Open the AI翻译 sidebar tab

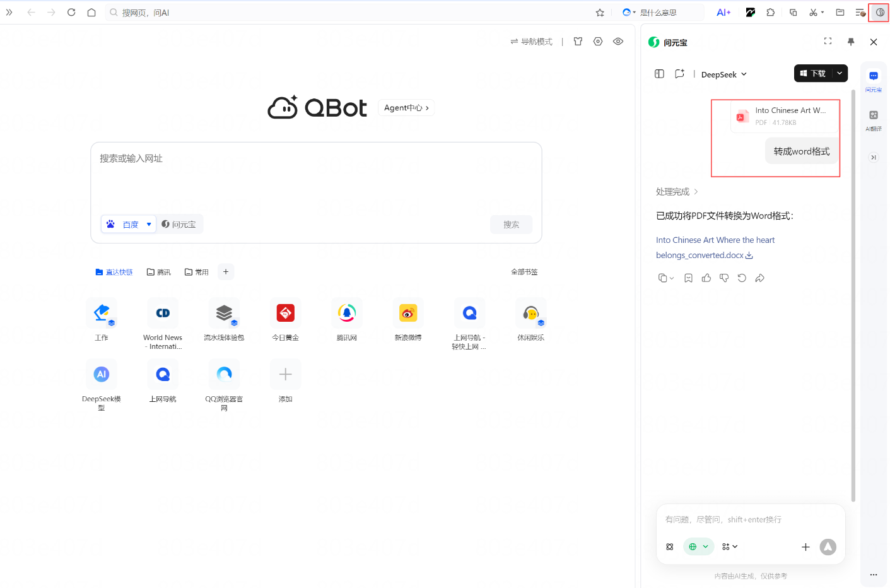point(874,120)
